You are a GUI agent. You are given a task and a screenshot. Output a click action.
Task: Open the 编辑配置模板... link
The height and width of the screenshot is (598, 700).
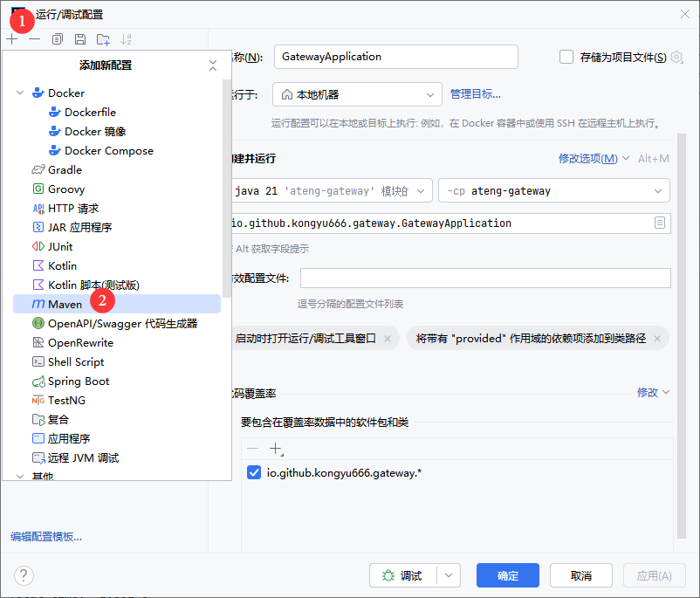click(x=46, y=536)
